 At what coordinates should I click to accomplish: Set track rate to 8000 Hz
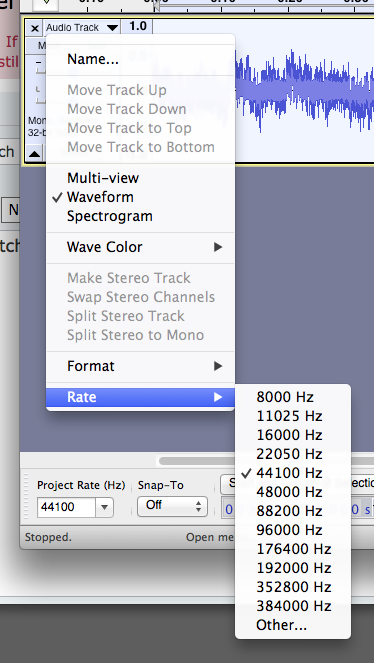[293, 397]
